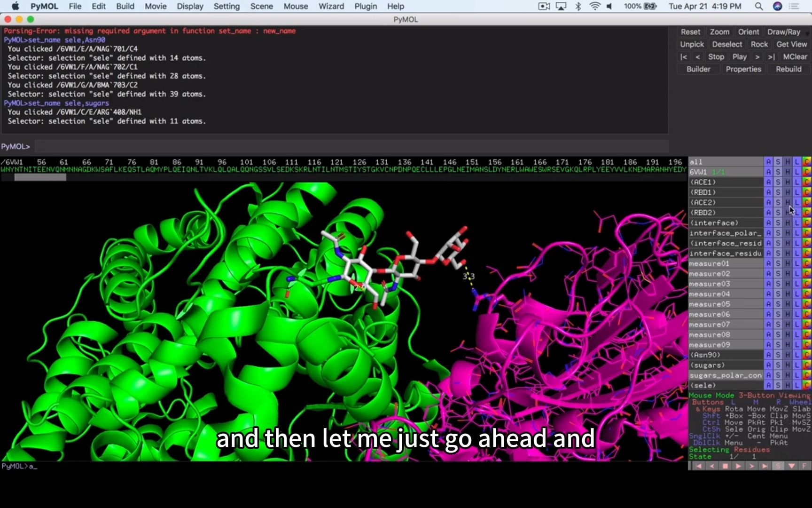Open Hide menu for (ACE1) selection
Viewport: 812px width, 508px height.
(788, 182)
